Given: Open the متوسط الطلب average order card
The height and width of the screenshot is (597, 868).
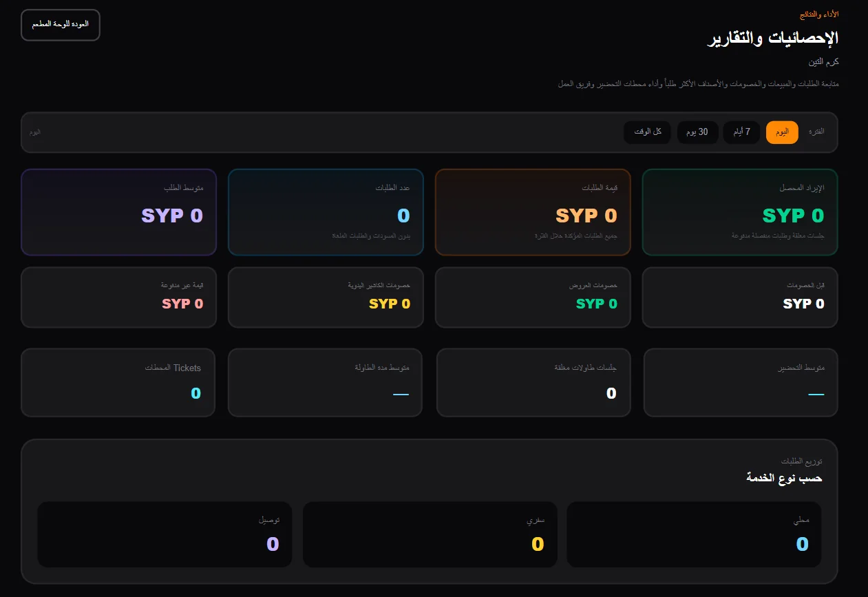Looking at the screenshot, I should (x=118, y=212).
